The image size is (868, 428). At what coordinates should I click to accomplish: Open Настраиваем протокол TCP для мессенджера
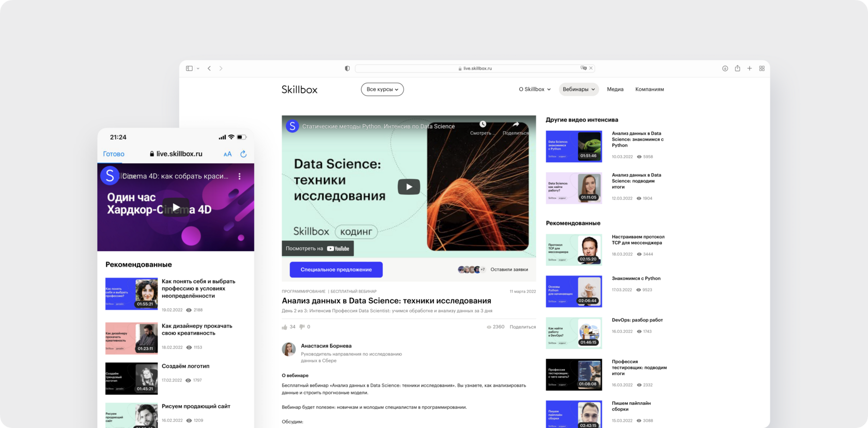(638, 240)
